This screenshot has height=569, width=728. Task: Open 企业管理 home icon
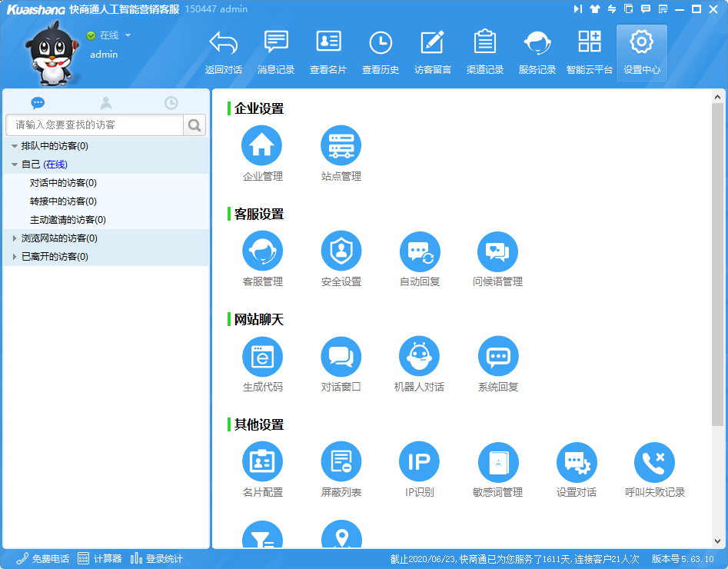tap(262, 146)
